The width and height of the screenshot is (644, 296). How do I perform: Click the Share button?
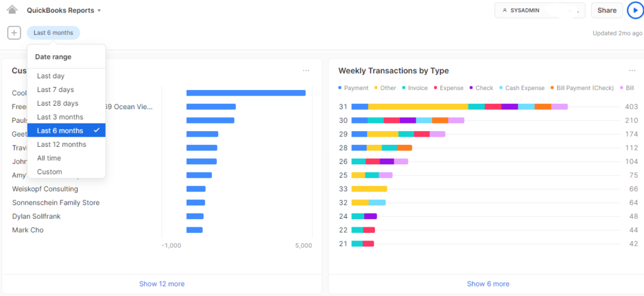(607, 10)
